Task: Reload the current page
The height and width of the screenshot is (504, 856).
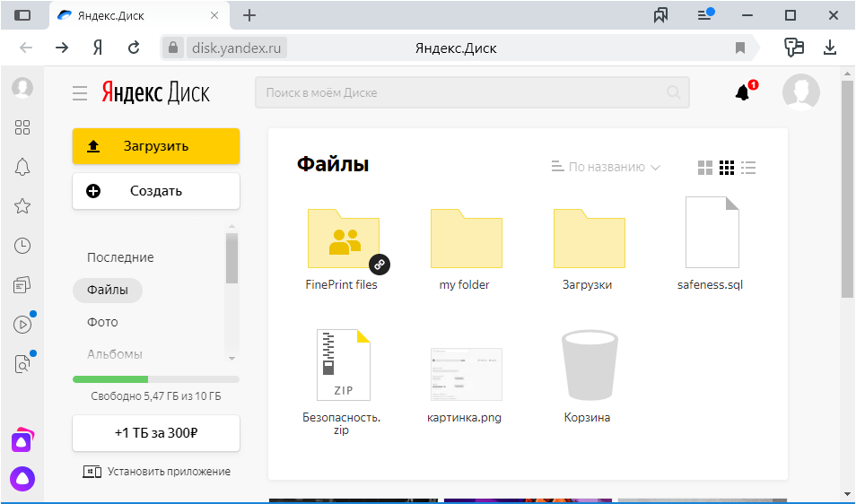Action: 134,48
